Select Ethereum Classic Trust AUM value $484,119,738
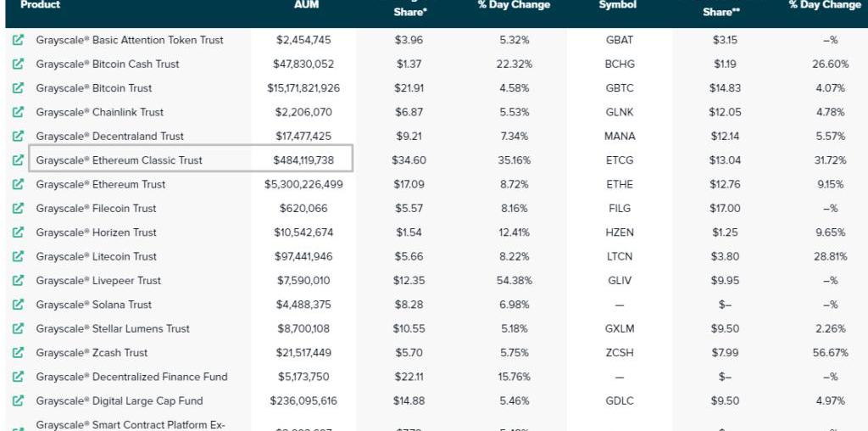This screenshot has width=868, height=431. 303,160
